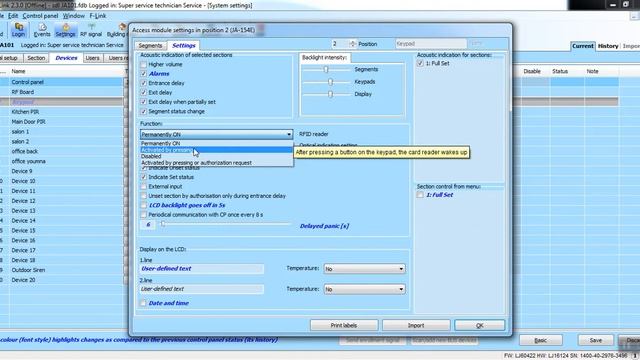
Task: Choose Disabled from function list
Action: pyautogui.click(x=216, y=156)
